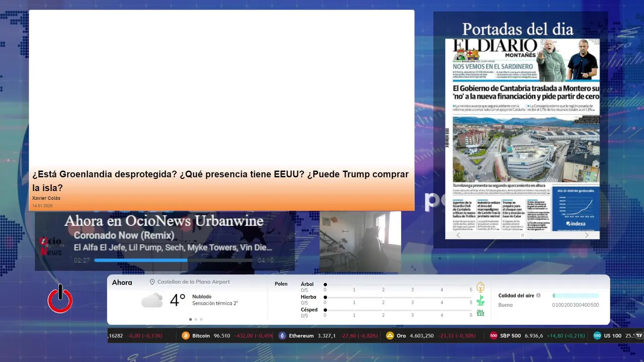644x362 pixels.
Task: Go to previous newspaper cover arrow
Action: tap(458, 235)
